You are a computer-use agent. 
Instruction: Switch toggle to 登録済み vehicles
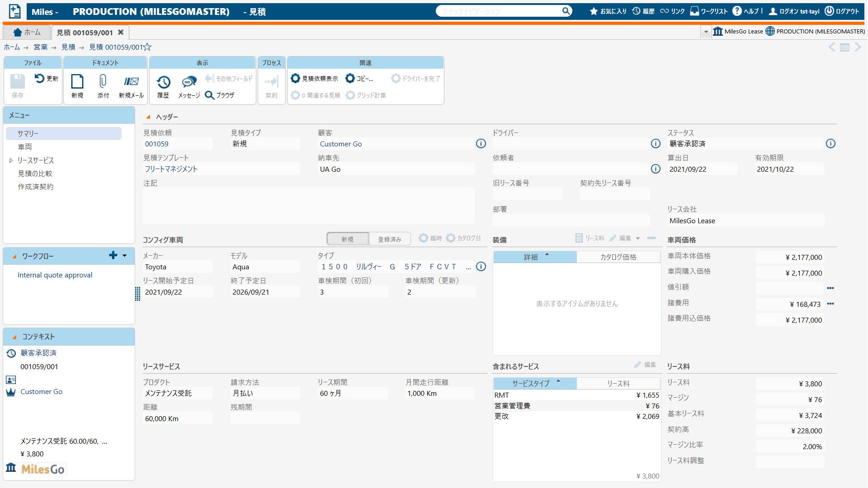(x=389, y=239)
